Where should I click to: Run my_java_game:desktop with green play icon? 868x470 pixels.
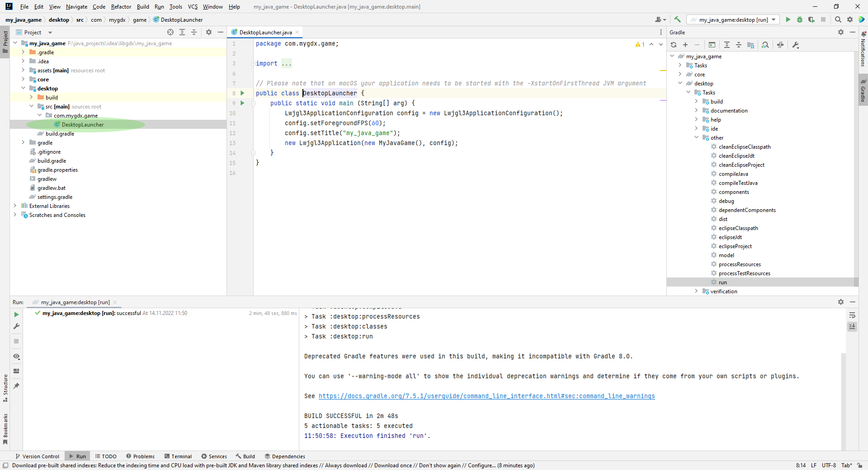788,19
